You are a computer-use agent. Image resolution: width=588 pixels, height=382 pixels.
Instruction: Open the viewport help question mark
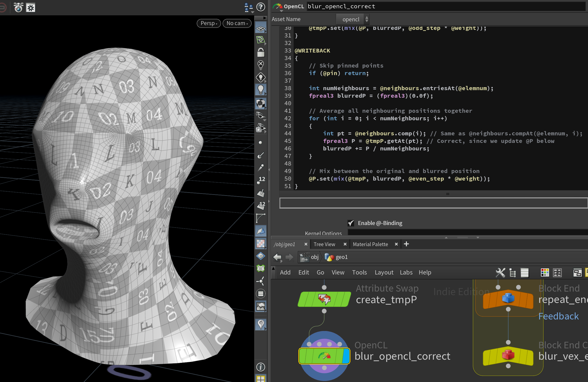260,7
